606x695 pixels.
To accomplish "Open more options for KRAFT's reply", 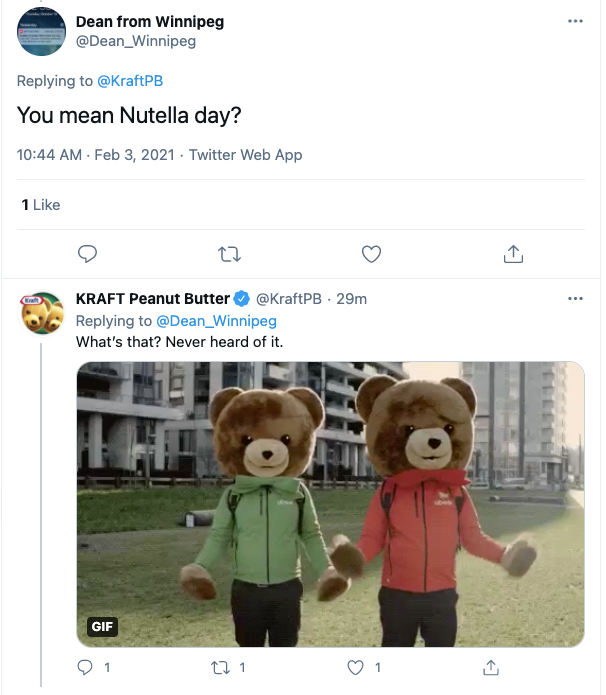I will click(x=575, y=299).
